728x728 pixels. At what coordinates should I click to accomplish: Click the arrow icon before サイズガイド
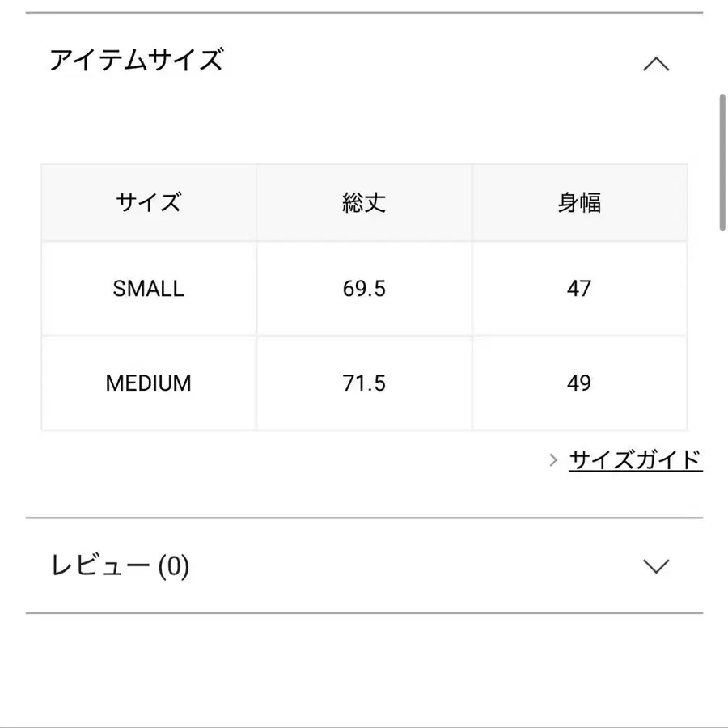coord(553,460)
